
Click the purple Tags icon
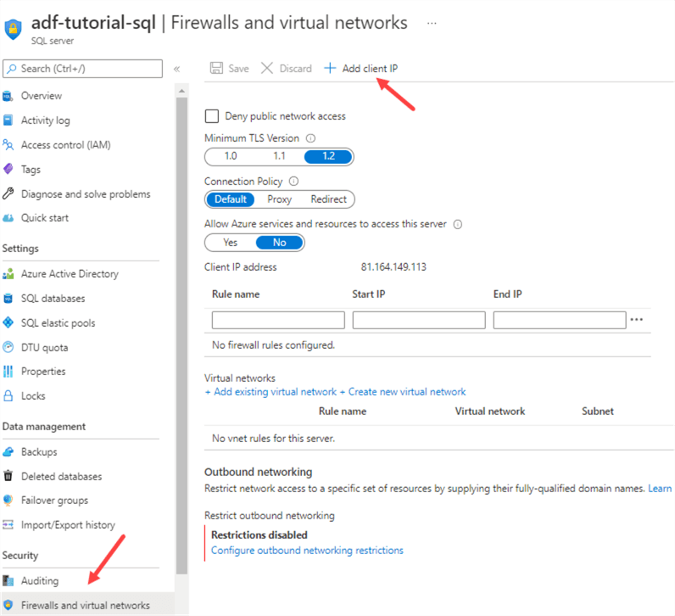pyautogui.click(x=8, y=170)
